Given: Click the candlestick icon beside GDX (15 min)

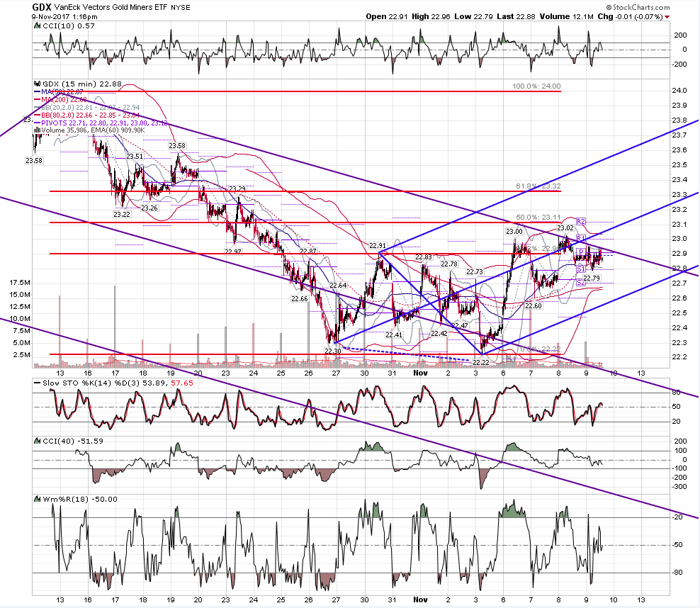Looking at the screenshot, I should click(38, 84).
